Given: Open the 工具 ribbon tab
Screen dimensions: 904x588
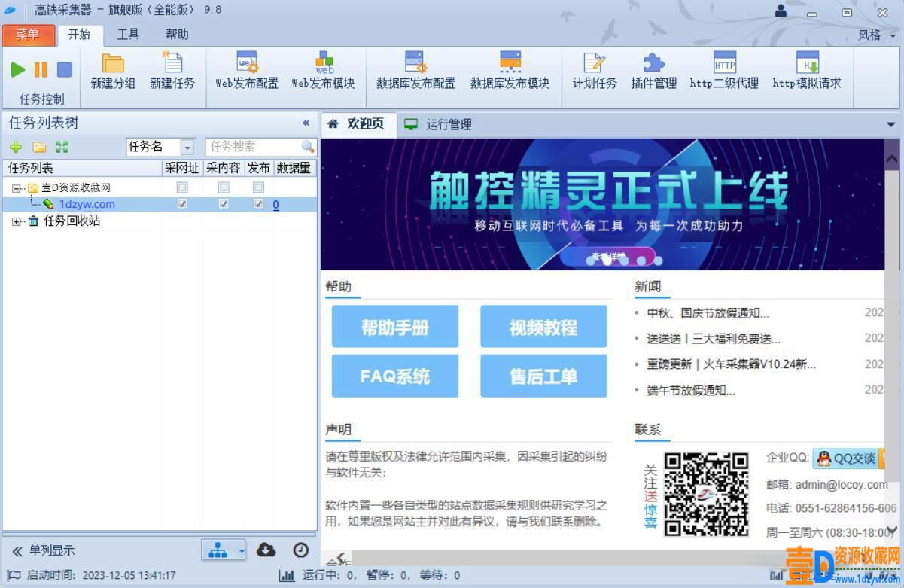Looking at the screenshot, I should tap(128, 34).
